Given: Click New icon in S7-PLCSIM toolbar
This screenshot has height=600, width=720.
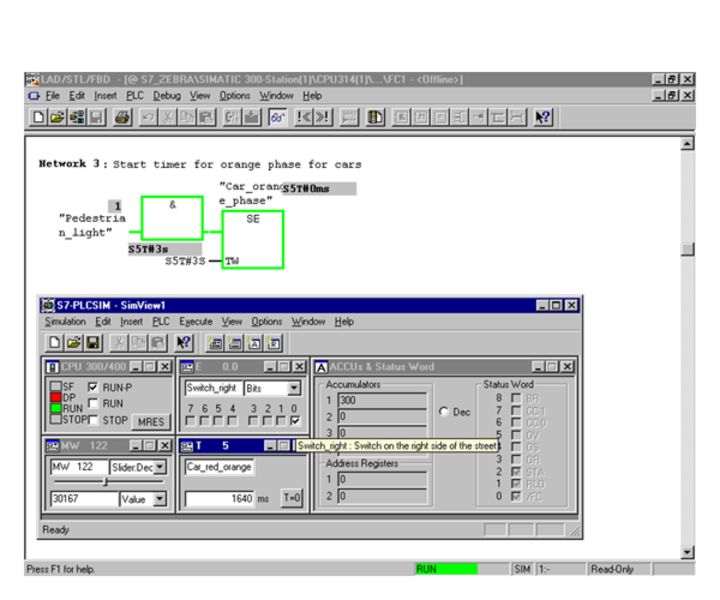Looking at the screenshot, I should point(54,343).
